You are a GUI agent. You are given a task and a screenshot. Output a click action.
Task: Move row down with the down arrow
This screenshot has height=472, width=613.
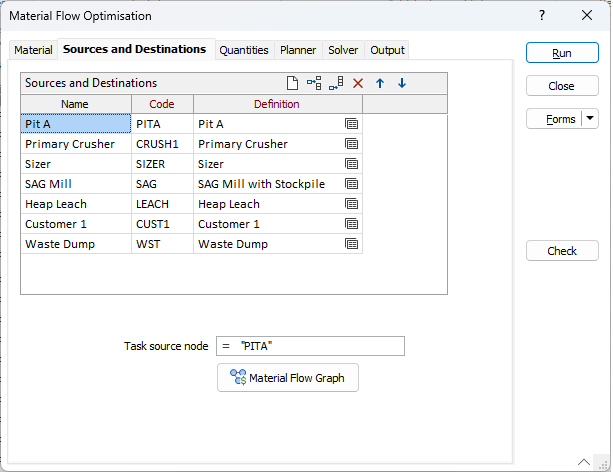(x=402, y=84)
